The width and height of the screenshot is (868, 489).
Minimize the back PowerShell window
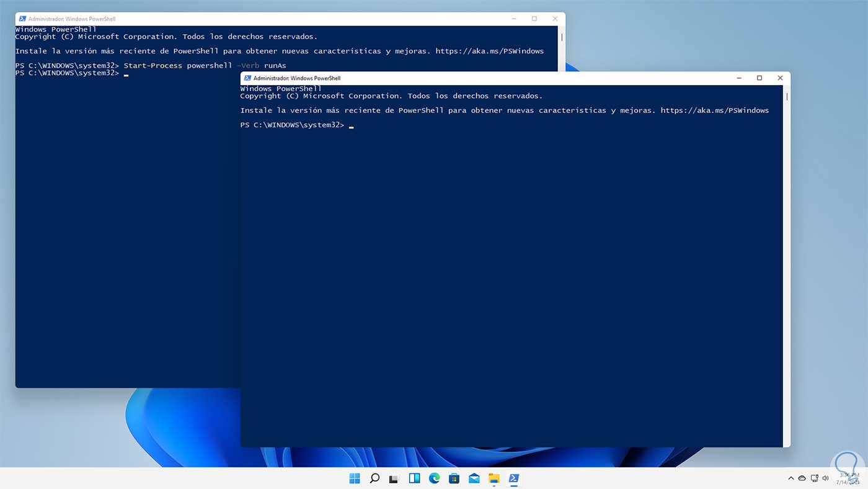coord(514,19)
